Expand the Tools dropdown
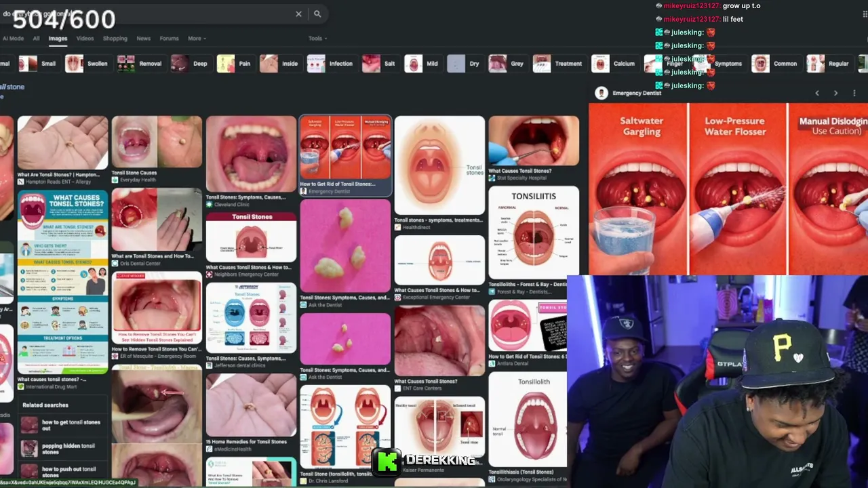Image resolution: width=868 pixels, height=488 pixels. pos(317,39)
